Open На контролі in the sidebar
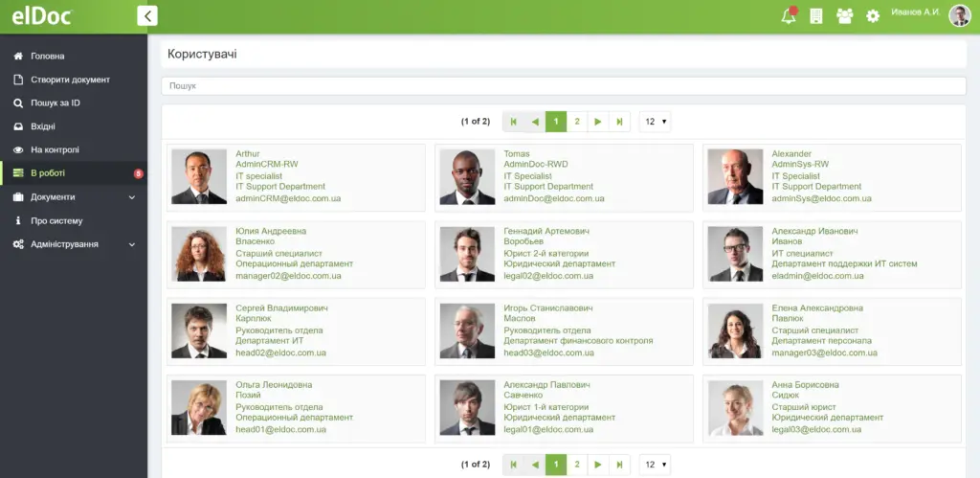 55,150
